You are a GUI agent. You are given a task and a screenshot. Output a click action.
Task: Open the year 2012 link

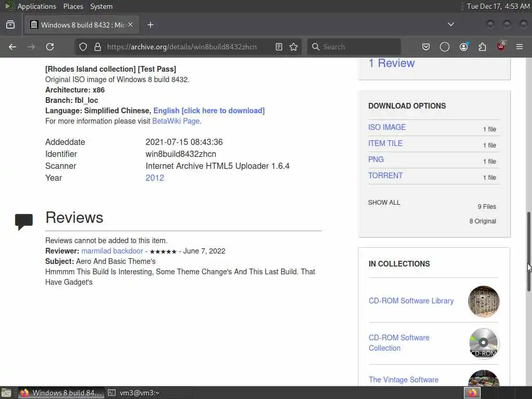155,178
